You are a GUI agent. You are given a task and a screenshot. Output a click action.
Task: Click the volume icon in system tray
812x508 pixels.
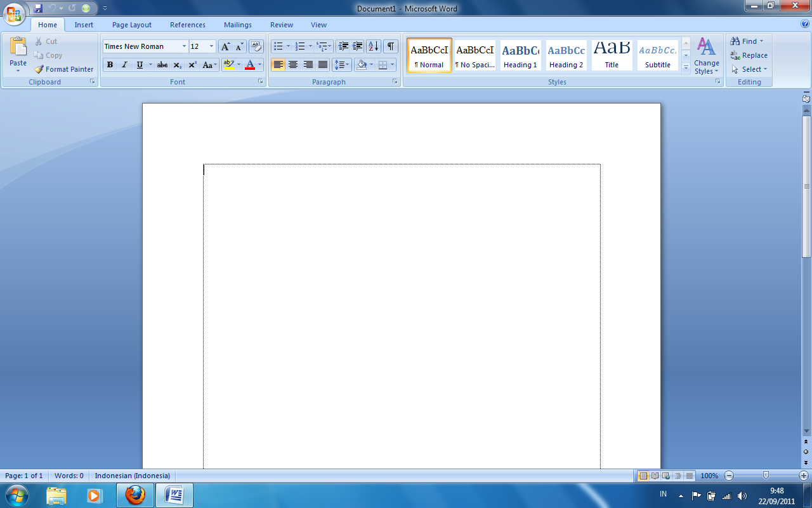[x=742, y=496]
